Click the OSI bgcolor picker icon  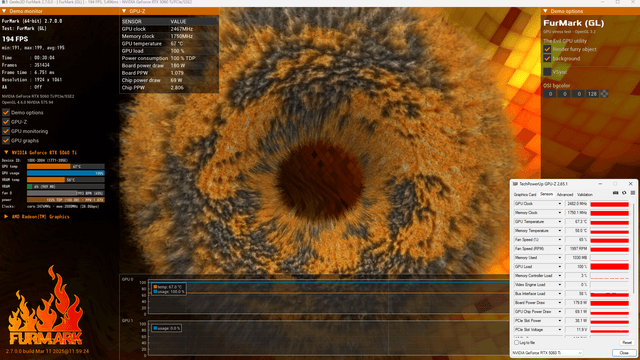point(604,94)
